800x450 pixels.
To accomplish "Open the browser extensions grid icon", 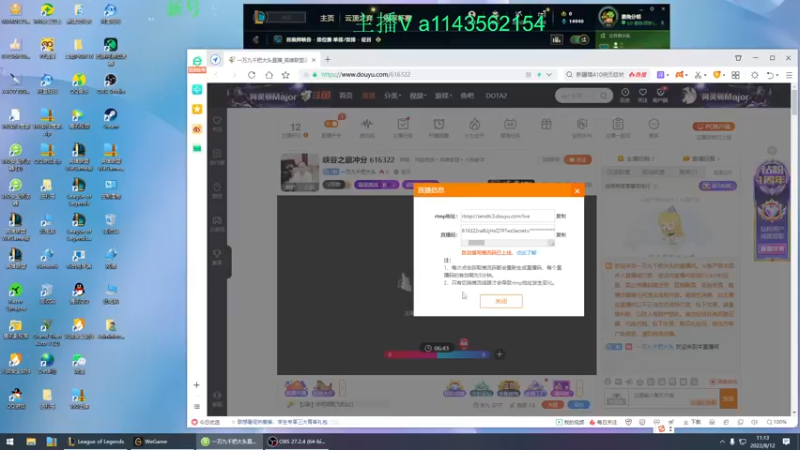I will click(735, 75).
